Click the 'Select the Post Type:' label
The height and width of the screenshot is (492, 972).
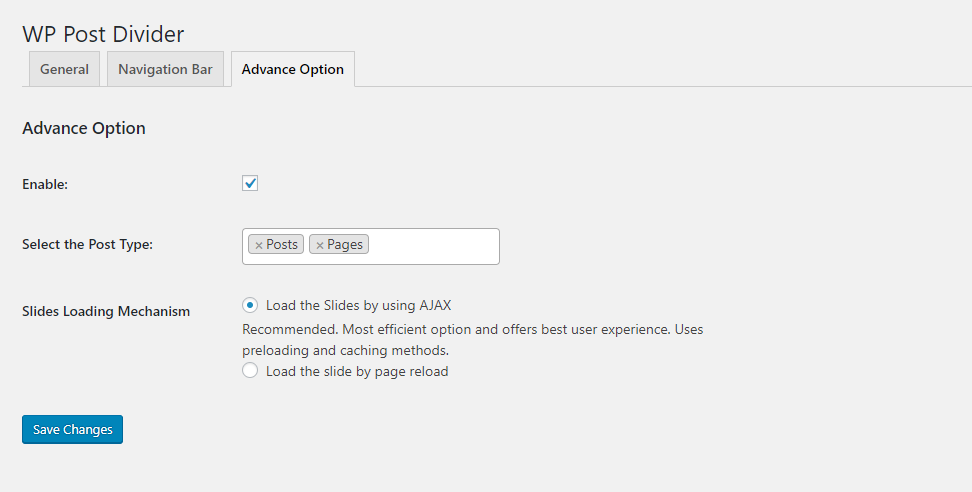87,244
